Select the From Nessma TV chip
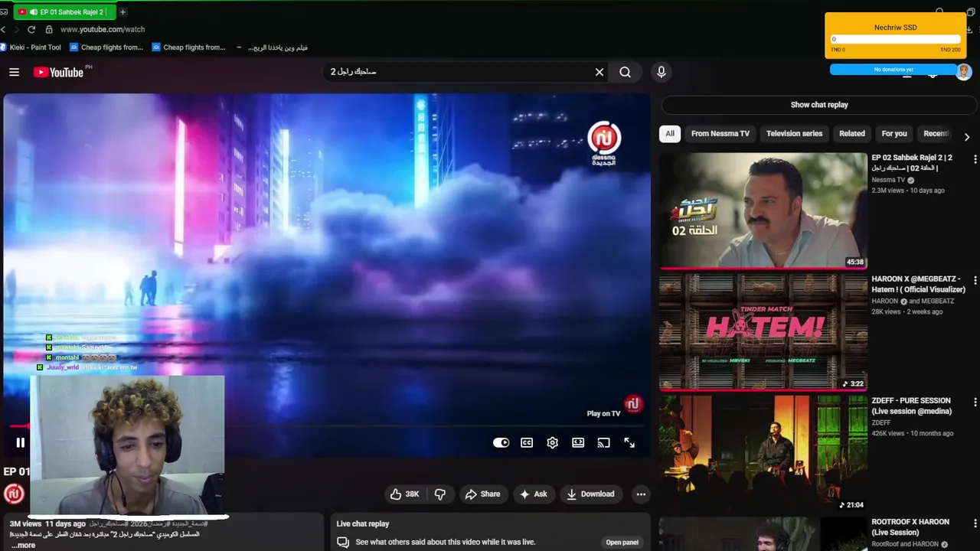Screen dimensions: 980x551 point(720,133)
